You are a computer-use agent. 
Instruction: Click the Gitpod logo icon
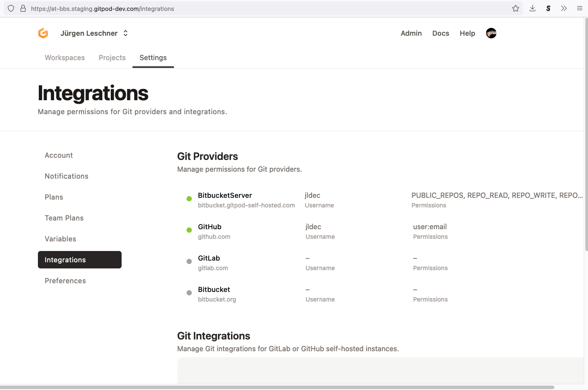point(43,33)
